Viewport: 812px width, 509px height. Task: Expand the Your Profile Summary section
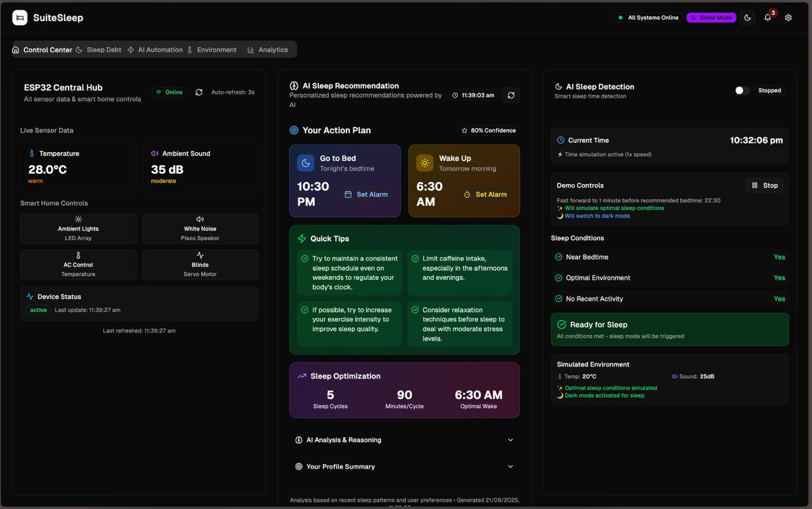pyautogui.click(x=404, y=466)
